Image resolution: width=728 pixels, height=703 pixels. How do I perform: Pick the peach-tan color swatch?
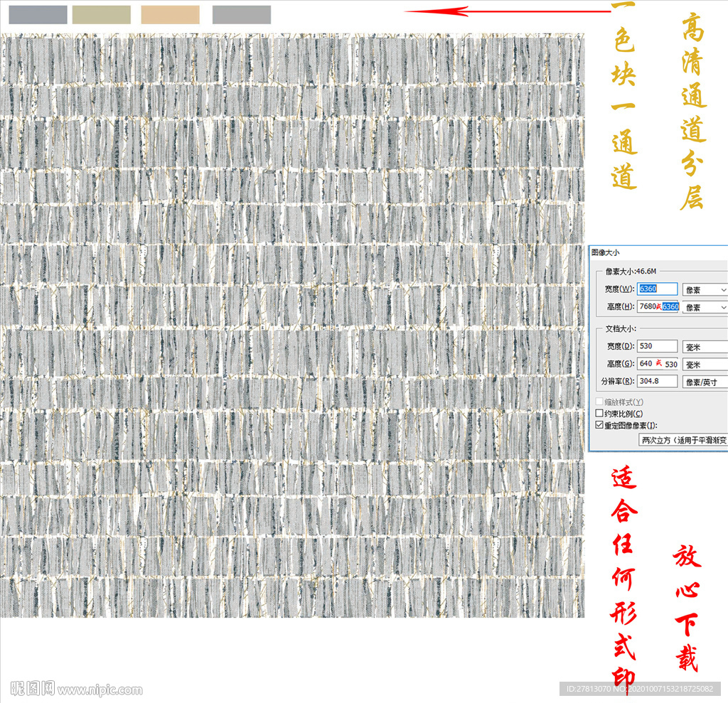coord(171,15)
